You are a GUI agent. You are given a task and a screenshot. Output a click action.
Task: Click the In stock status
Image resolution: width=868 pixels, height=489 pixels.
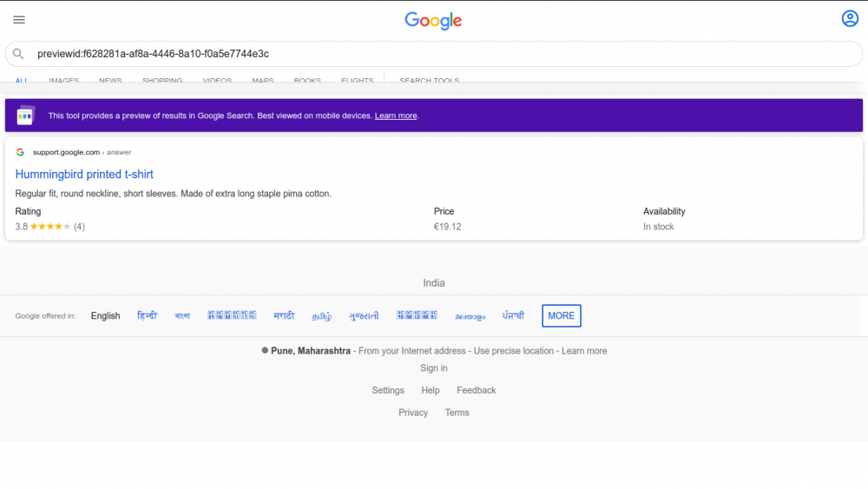point(658,227)
